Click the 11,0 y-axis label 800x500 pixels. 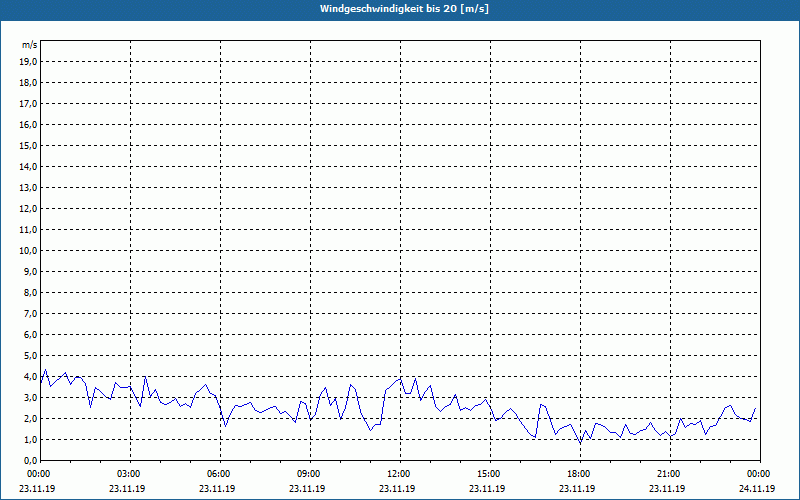point(28,230)
